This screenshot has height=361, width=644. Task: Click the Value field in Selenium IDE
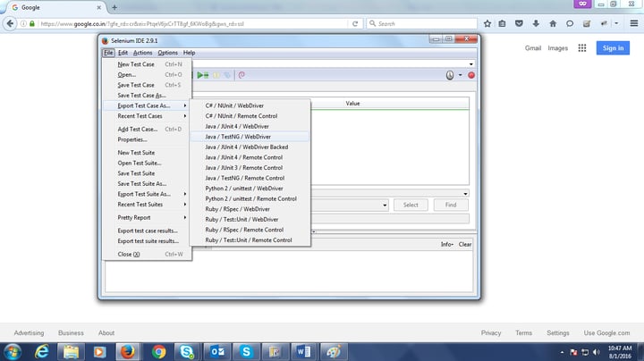(390, 219)
